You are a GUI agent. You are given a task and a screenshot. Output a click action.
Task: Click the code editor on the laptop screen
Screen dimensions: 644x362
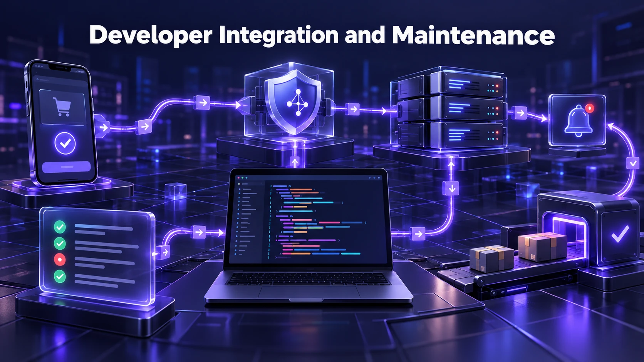309,219
